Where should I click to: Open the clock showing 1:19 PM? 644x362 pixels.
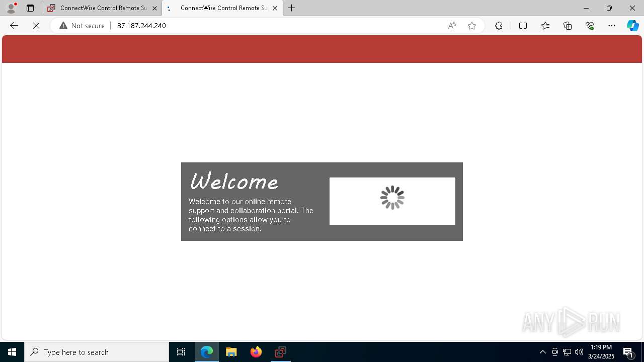[601, 352]
